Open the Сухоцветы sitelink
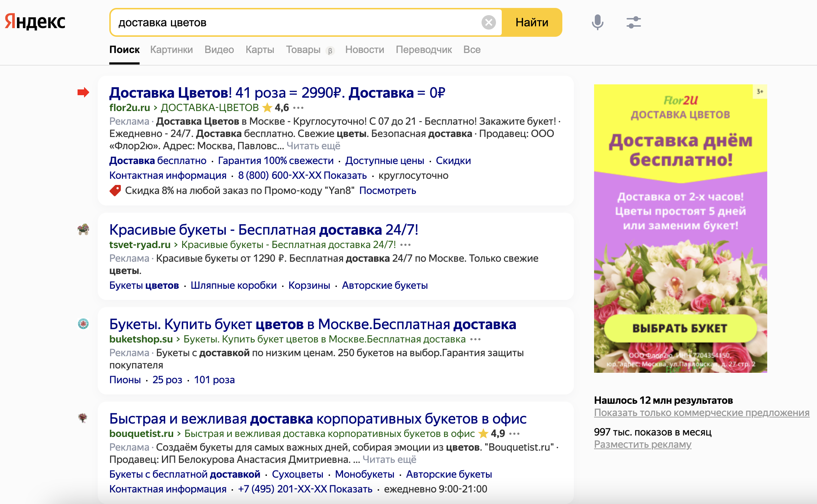This screenshot has height=504, width=817. coord(298,474)
